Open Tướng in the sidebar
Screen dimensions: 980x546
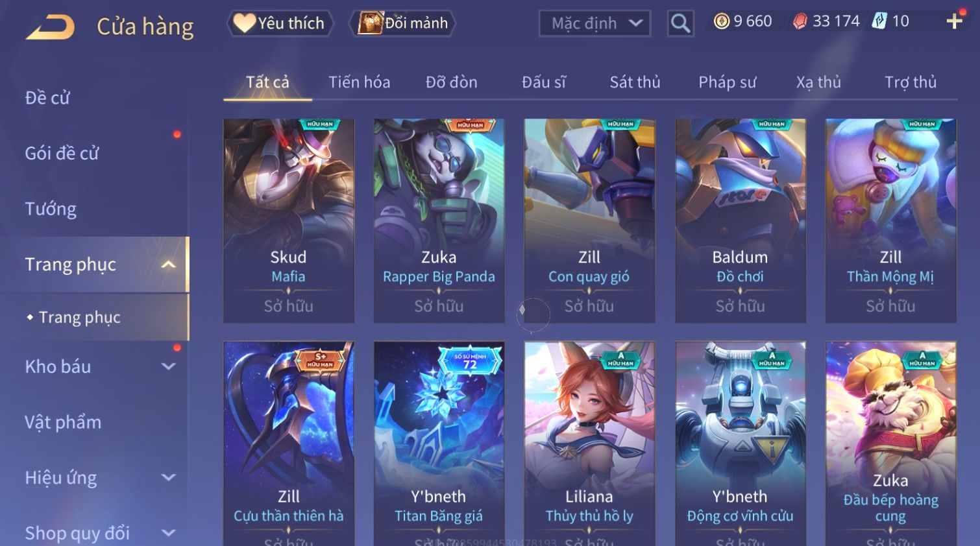click(51, 209)
